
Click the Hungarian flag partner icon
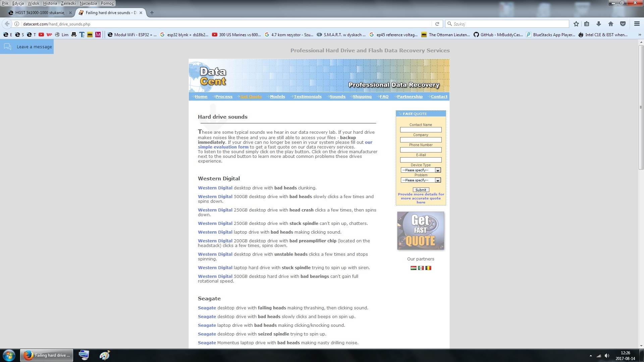(x=413, y=268)
